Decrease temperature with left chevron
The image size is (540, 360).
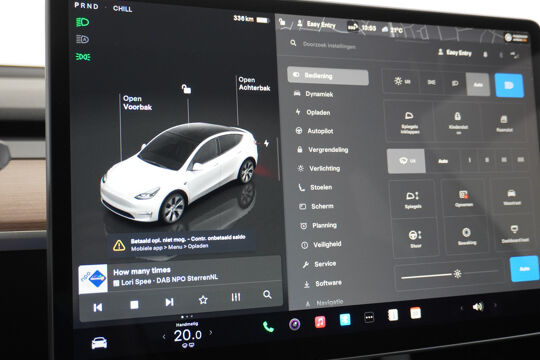(164, 337)
